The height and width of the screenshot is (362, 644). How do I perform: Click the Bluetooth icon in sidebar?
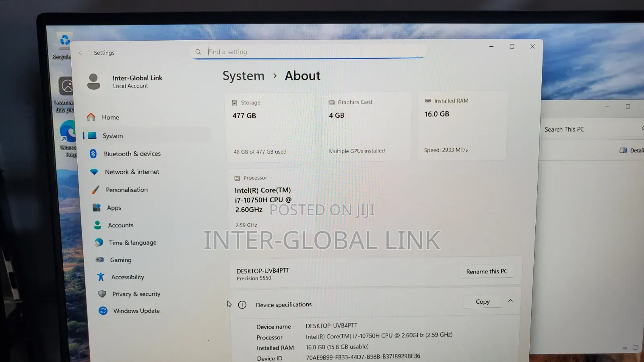tap(93, 154)
